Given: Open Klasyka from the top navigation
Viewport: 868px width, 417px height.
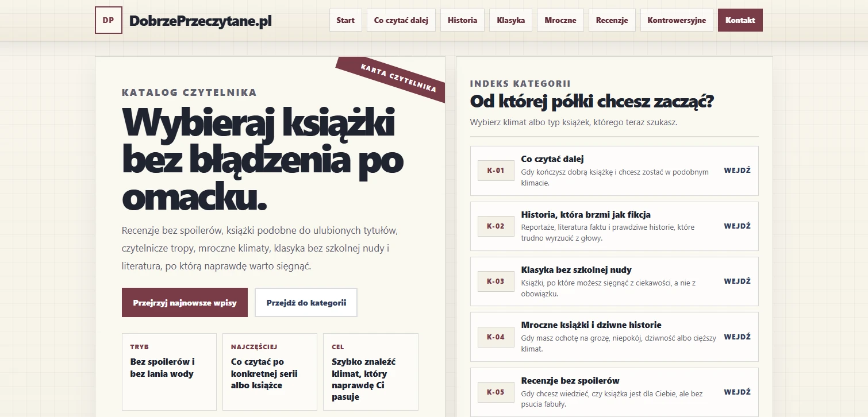Looking at the screenshot, I should 511,20.
